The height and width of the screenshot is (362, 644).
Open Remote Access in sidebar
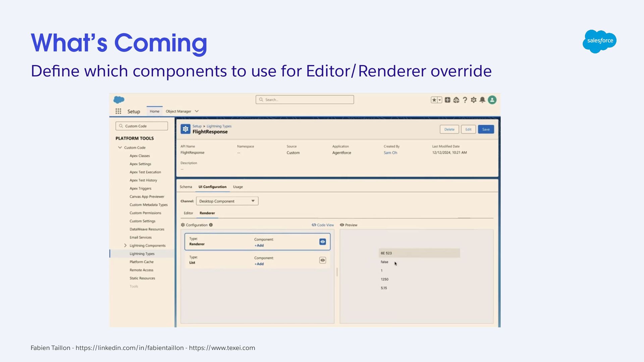click(x=141, y=270)
